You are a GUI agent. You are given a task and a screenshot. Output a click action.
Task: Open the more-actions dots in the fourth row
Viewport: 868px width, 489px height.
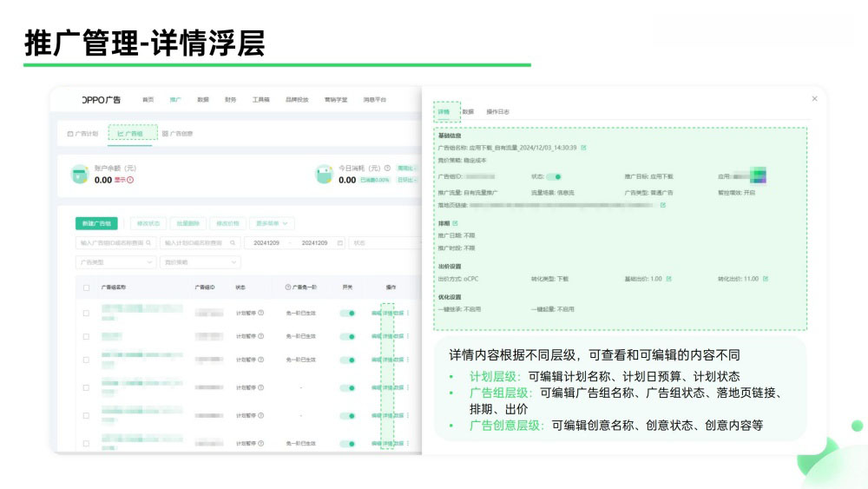[x=408, y=387]
